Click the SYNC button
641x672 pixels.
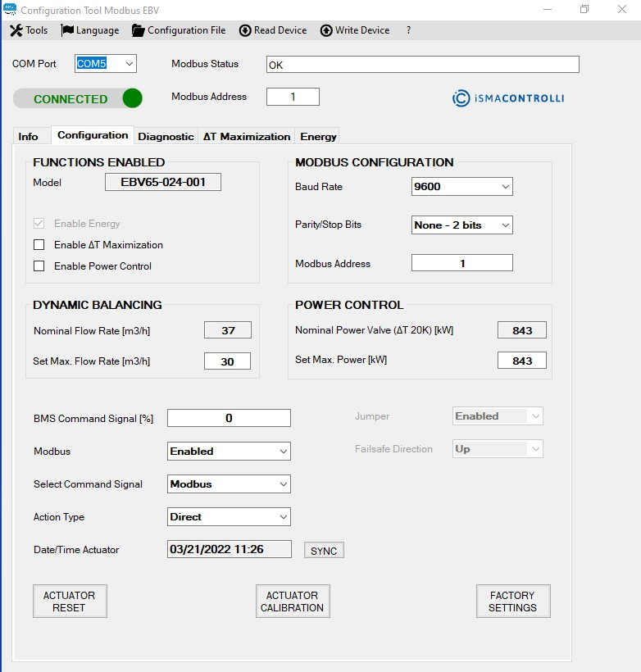(324, 551)
